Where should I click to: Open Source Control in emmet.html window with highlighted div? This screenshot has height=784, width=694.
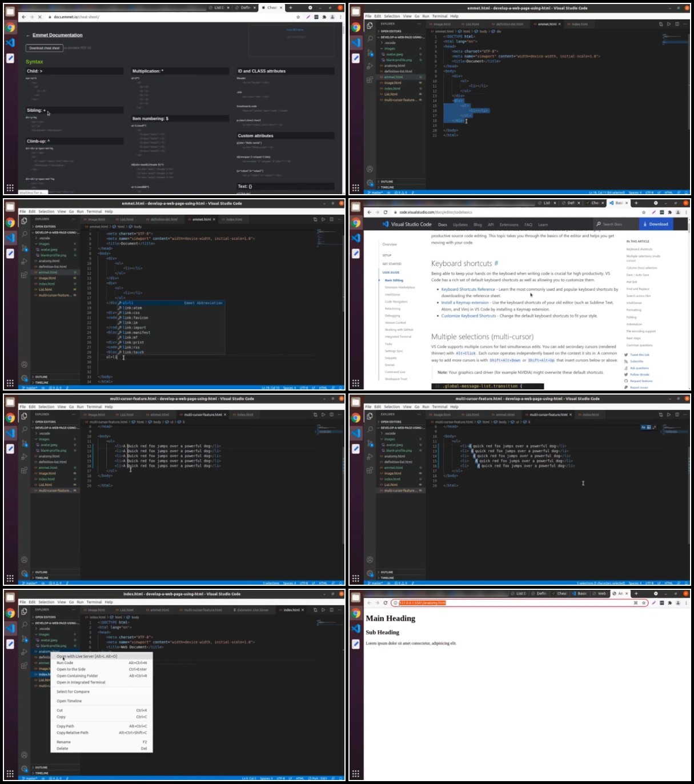pyautogui.click(x=370, y=53)
